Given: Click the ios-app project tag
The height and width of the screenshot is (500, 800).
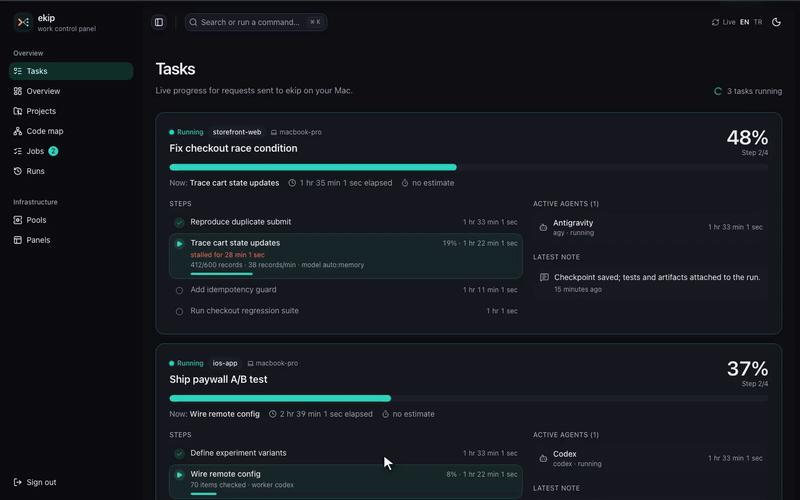Looking at the screenshot, I should (x=225, y=363).
